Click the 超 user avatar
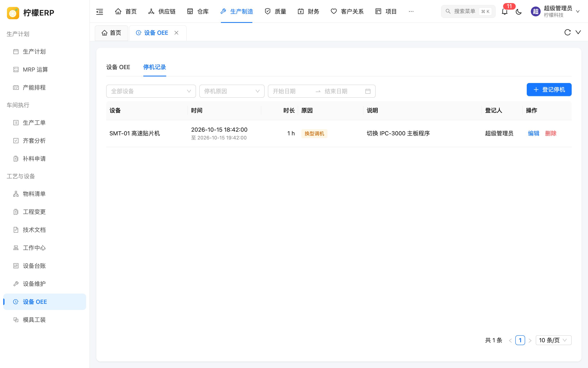The image size is (588, 368). [536, 11]
